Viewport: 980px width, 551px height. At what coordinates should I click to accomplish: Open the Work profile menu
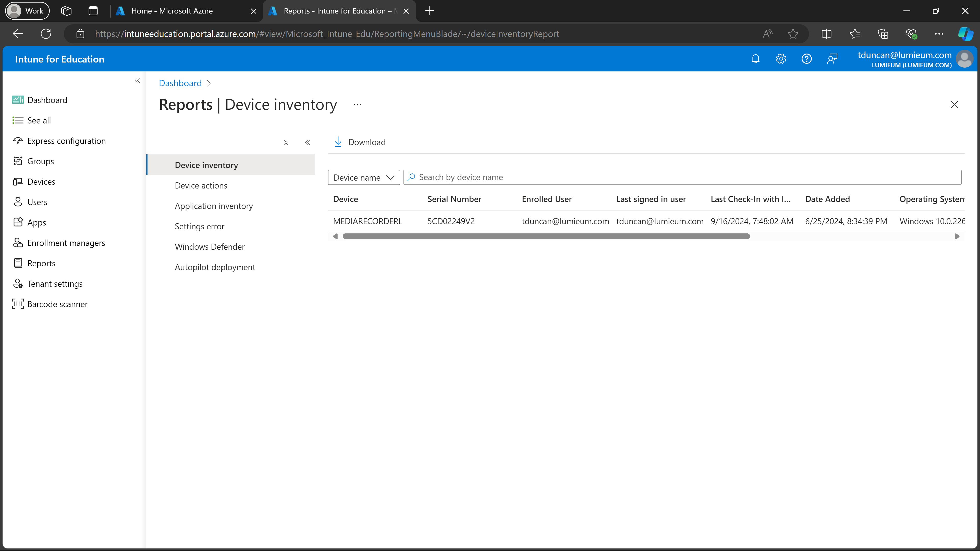point(27,11)
